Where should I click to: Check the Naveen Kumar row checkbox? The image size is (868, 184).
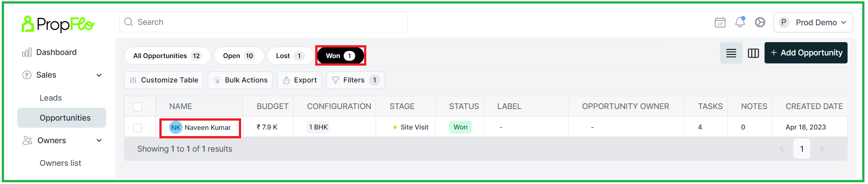(138, 128)
